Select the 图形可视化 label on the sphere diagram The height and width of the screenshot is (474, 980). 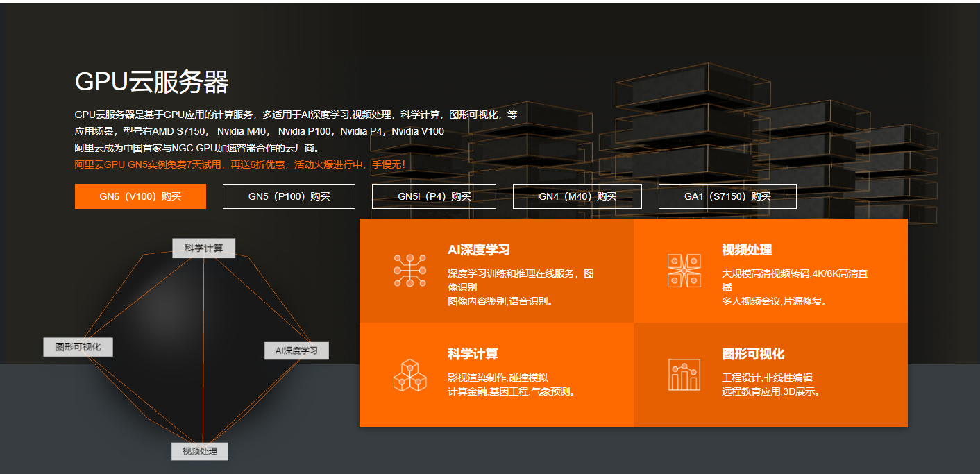click(78, 347)
